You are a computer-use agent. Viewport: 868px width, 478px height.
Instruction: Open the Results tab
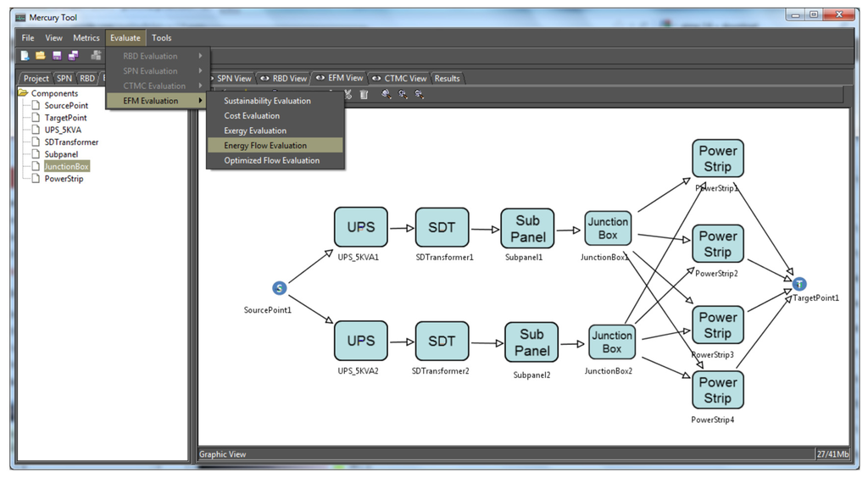(x=447, y=78)
